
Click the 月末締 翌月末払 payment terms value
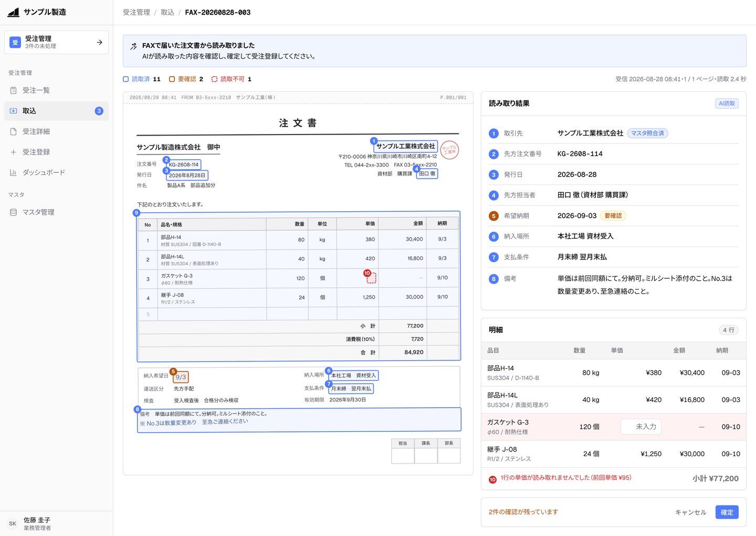point(582,257)
